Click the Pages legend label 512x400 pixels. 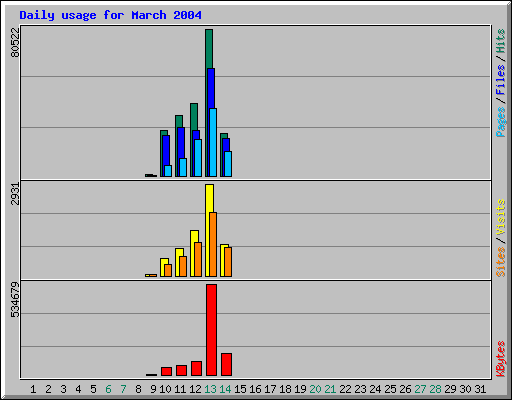(501, 122)
